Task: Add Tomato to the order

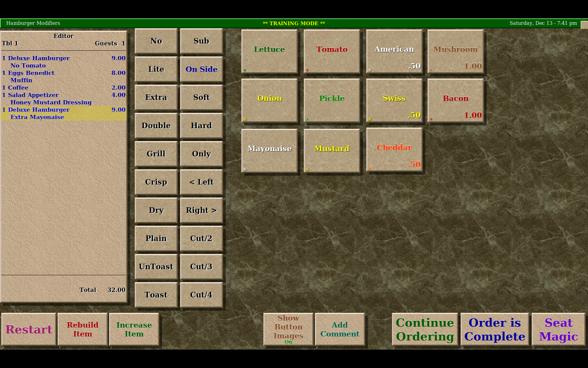Action: coord(332,51)
